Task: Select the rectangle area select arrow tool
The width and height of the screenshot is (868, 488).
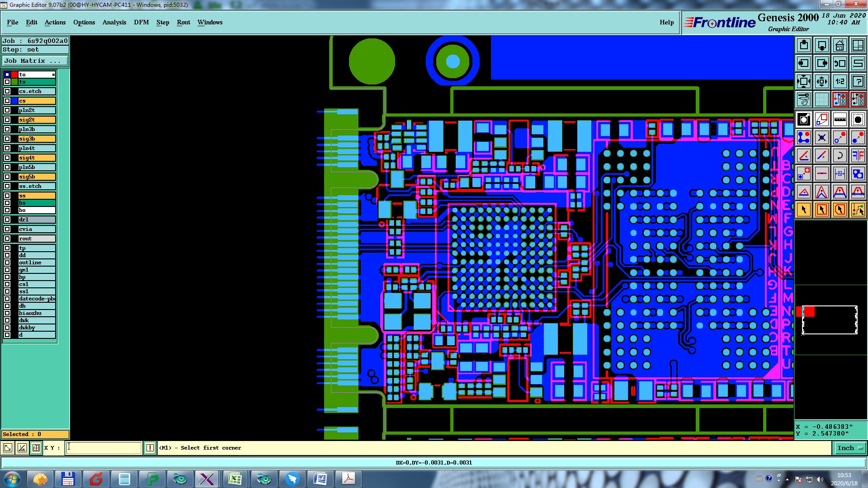Action: coord(821,210)
